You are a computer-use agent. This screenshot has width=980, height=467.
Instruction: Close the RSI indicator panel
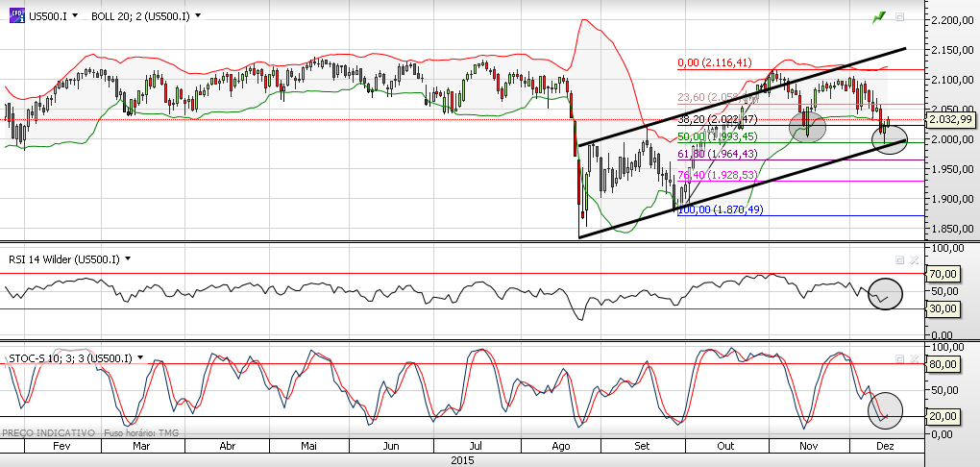(913, 259)
